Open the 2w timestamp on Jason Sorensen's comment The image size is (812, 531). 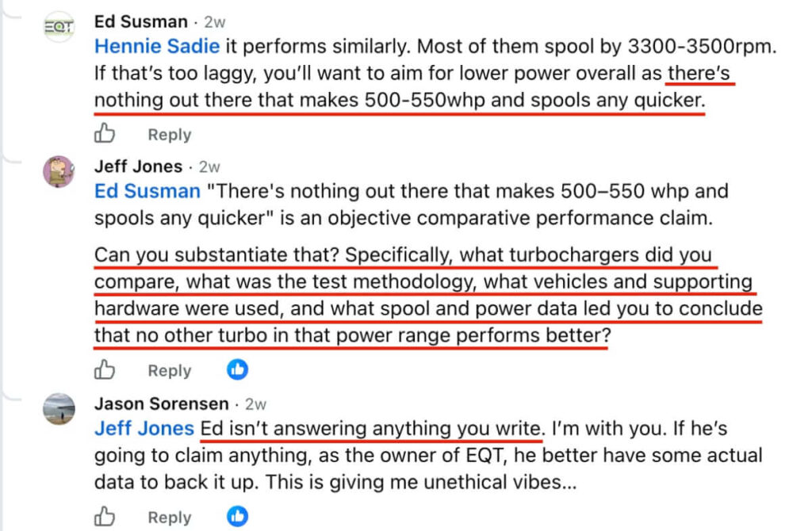(x=255, y=404)
